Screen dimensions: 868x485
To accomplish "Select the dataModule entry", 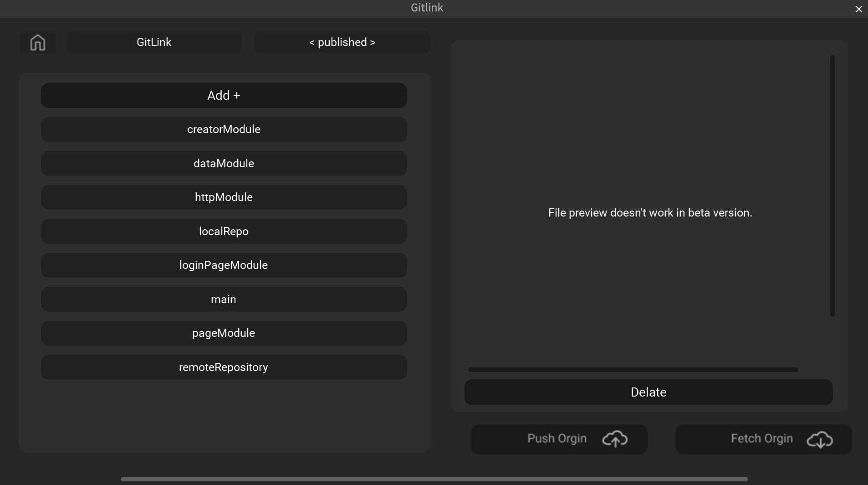I will [224, 163].
